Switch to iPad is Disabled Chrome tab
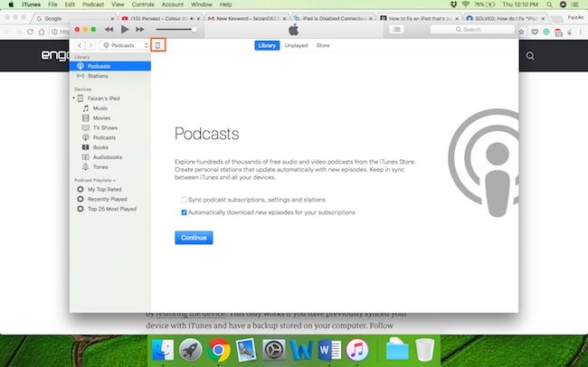 point(333,18)
